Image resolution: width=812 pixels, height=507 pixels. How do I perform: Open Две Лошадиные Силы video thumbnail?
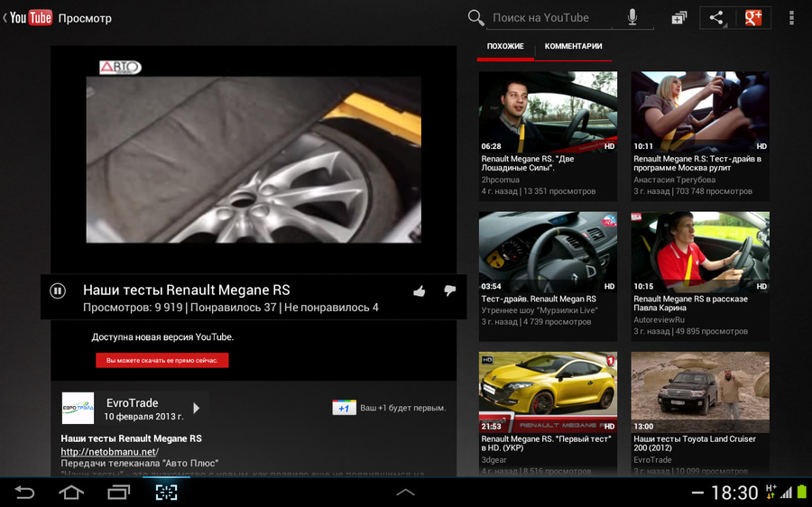[548, 112]
